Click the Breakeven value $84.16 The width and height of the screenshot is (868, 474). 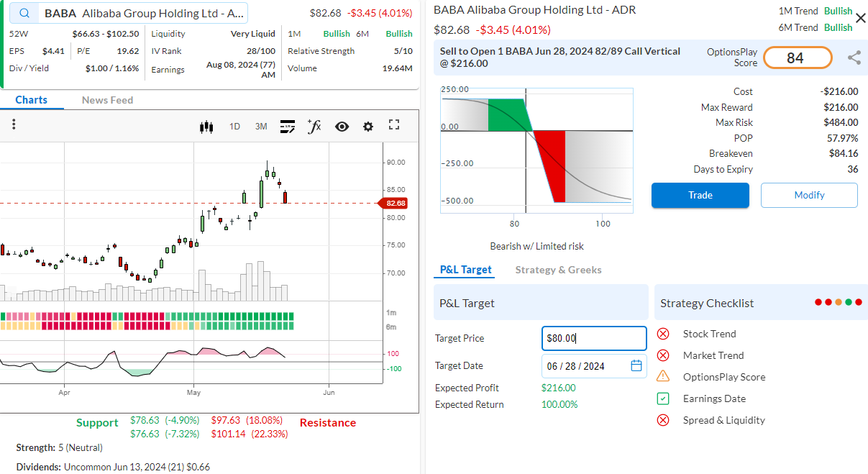tap(844, 153)
